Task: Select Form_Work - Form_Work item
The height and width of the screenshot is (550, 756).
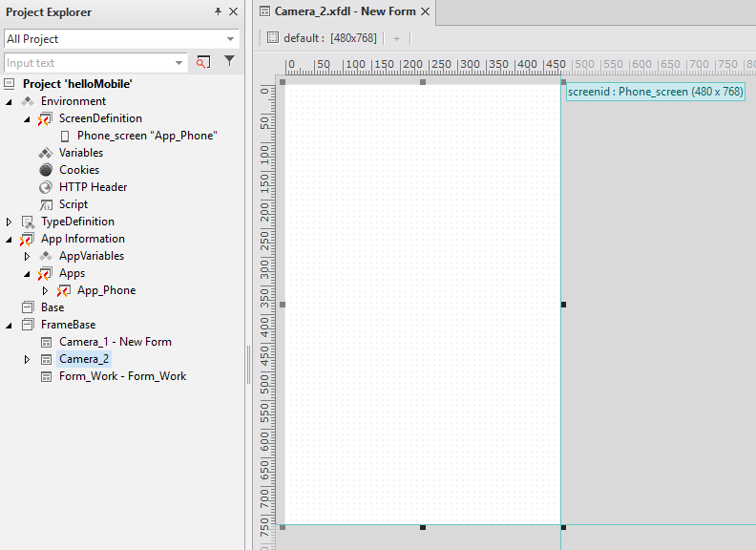Action: [122, 376]
